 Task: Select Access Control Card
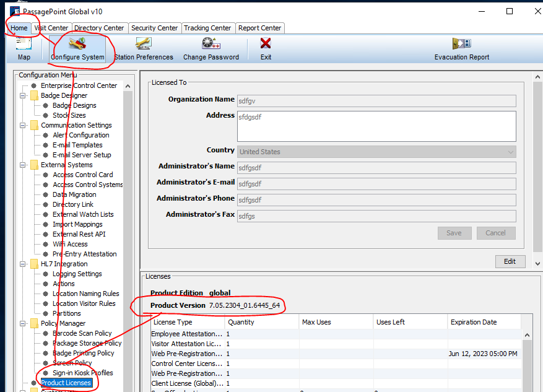83,175
